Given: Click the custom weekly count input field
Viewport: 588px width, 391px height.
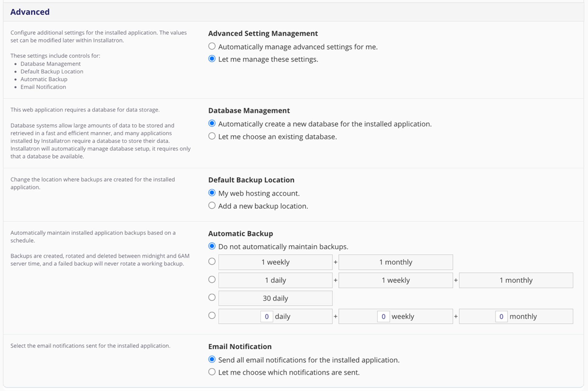Looking at the screenshot, I should [x=383, y=316].
